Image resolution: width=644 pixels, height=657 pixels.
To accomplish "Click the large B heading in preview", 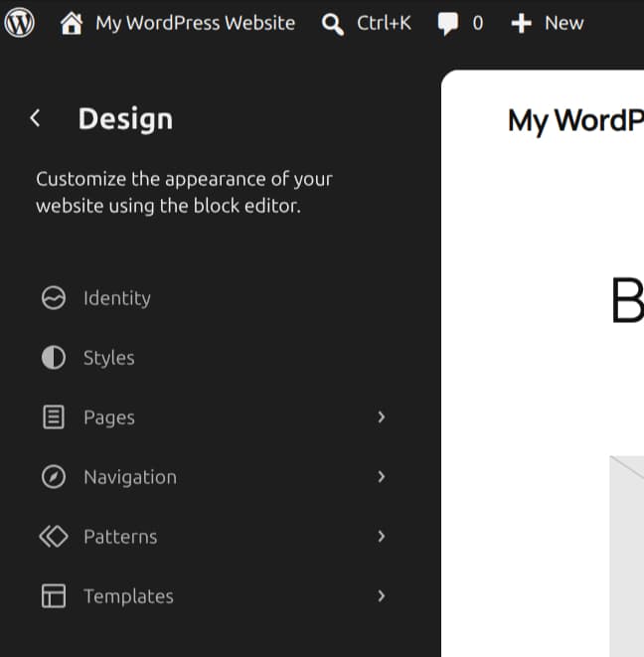I will [x=627, y=300].
